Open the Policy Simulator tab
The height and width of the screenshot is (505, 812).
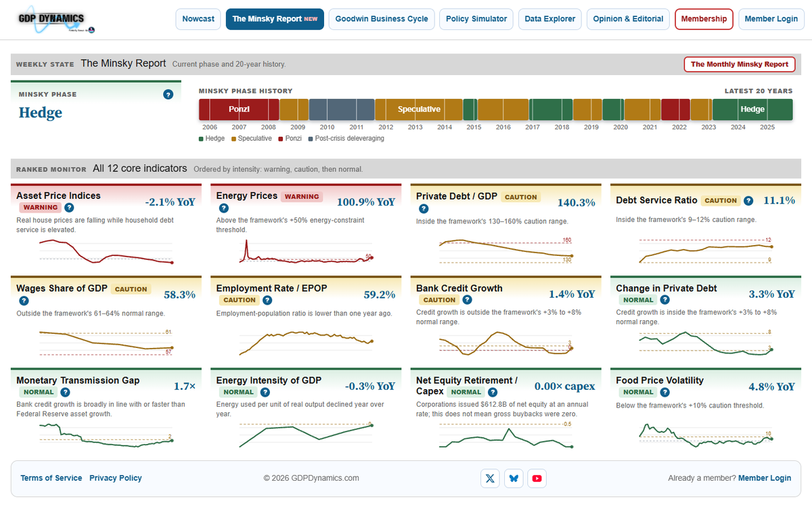[x=476, y=19]
